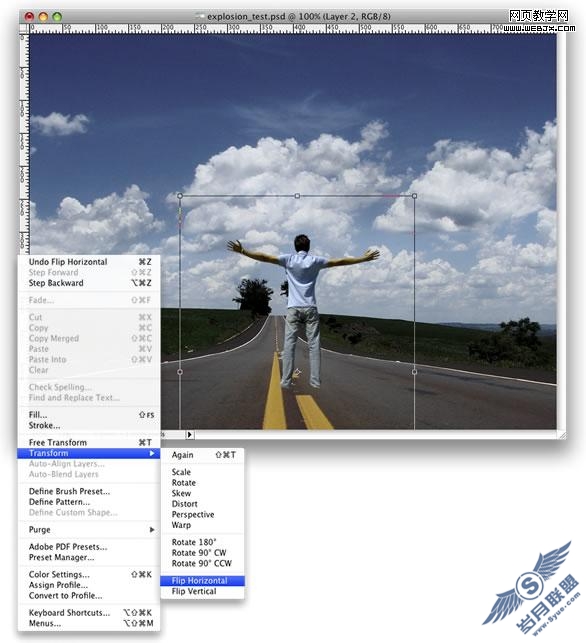Choose Rotate 90° CCW option
The width and height of the screenshot is (586, 643).
(203, 563)
